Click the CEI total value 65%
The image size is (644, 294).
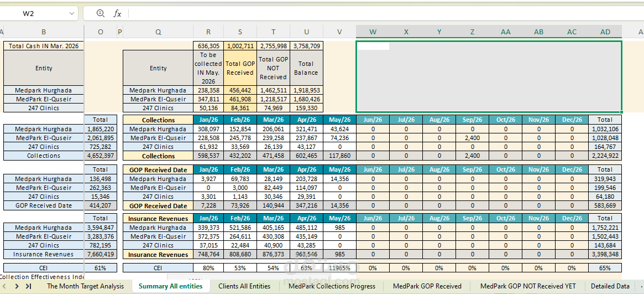pos(605,267)
